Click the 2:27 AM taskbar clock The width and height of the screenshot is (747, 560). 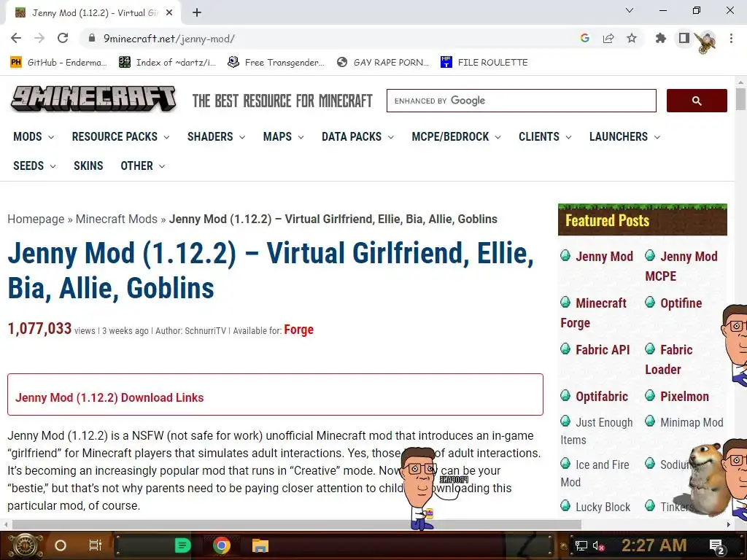654,545
